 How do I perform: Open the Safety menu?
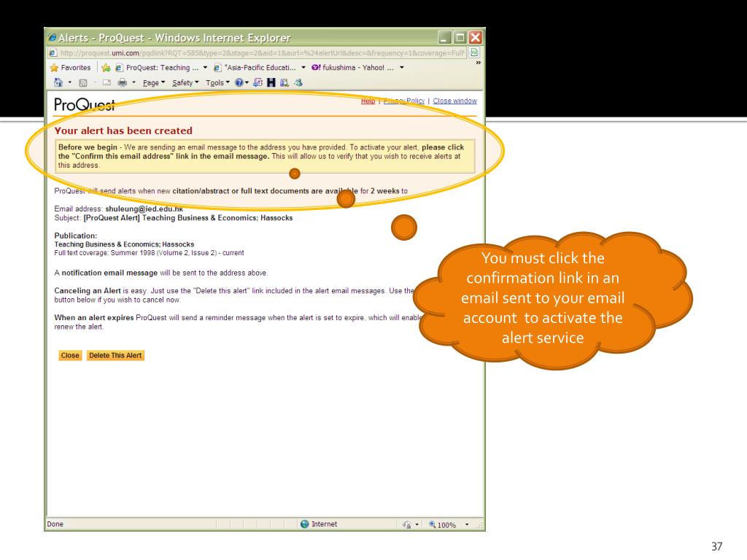(x=185, y=83)
